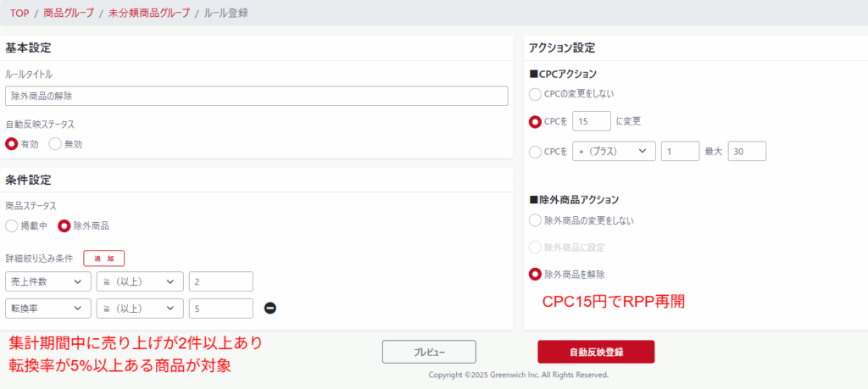Click the 自動反映登録 button
The height and width of the screenshot is (389, 868).
[x=596, y=351]
